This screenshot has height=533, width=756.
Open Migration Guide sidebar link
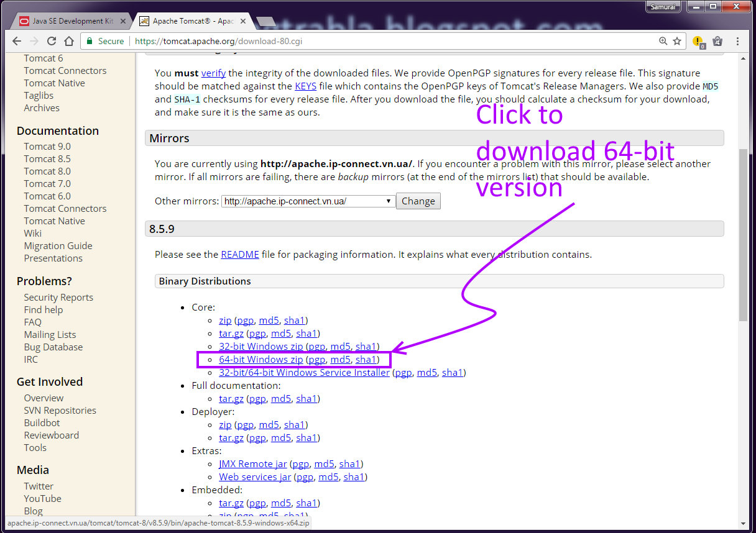click(58, 246)
